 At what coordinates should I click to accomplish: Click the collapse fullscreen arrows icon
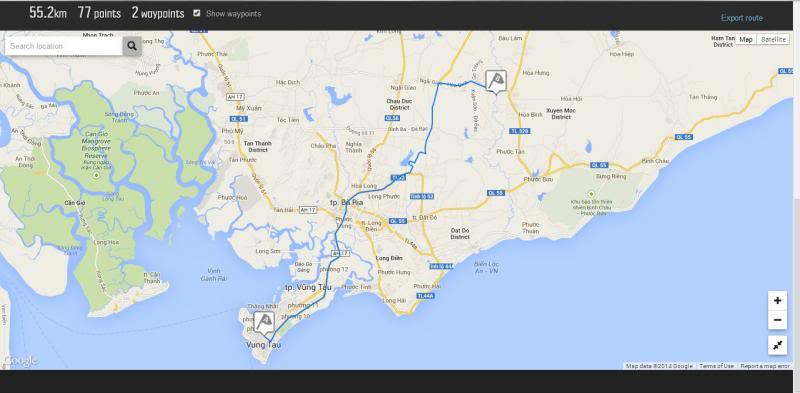(777, 346)
